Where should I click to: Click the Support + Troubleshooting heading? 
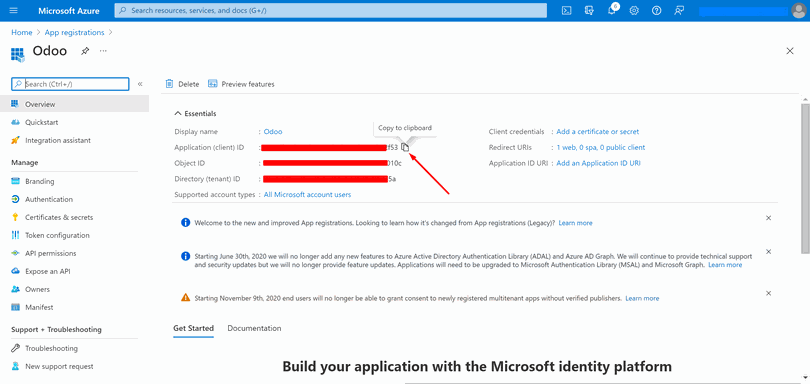click(x=56, y=330)
